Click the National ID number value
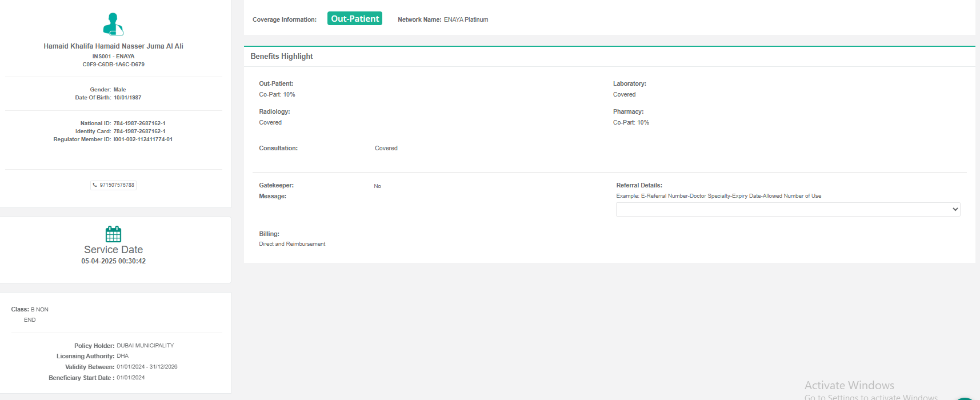 (x=139, y=123)
